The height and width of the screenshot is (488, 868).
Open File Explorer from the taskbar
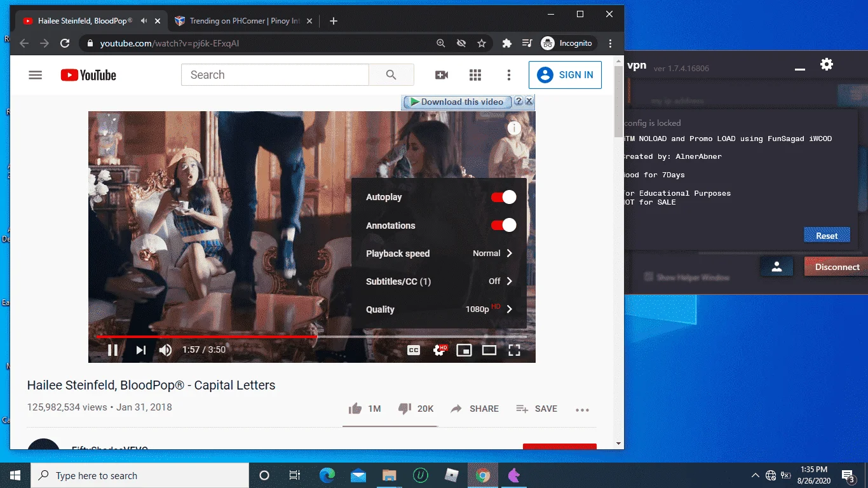[390, 475]
